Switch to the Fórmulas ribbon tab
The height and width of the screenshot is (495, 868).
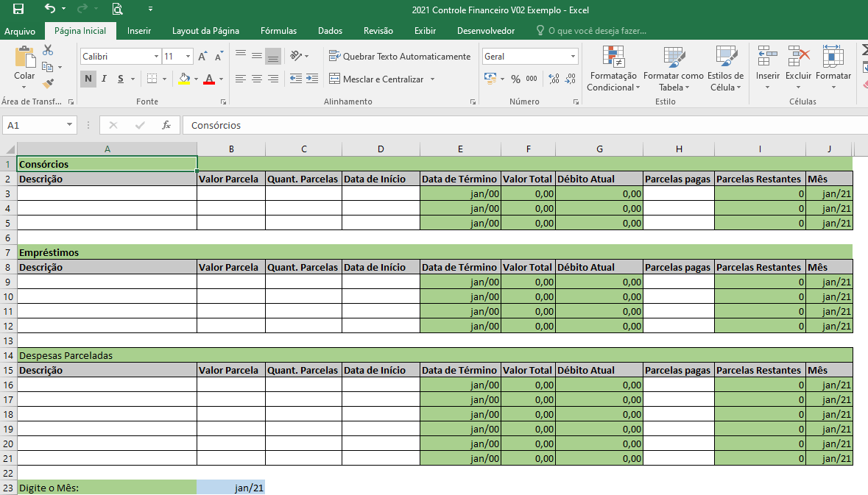pyautogui.click(x=278, y=31)
